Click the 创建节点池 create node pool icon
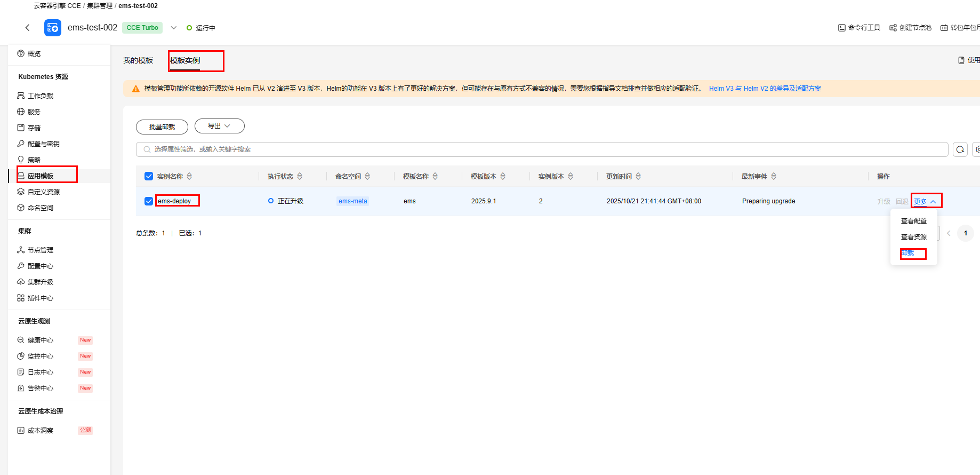Viewport: 980px width, 475px height. (x=893, y=28)
